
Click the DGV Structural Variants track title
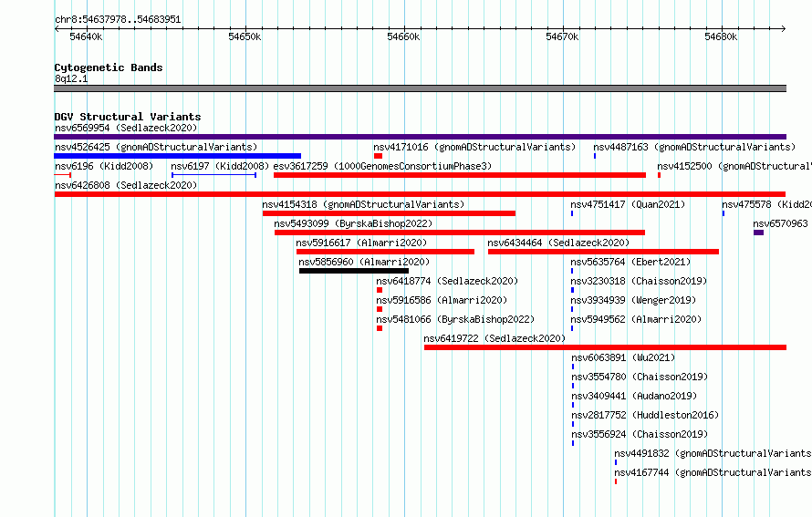(x=128, y=117)
